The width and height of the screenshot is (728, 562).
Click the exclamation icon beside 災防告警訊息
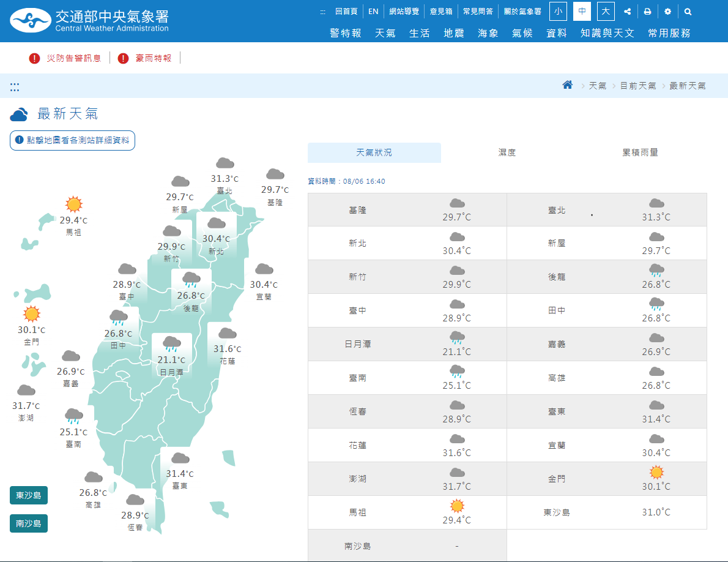35,58
